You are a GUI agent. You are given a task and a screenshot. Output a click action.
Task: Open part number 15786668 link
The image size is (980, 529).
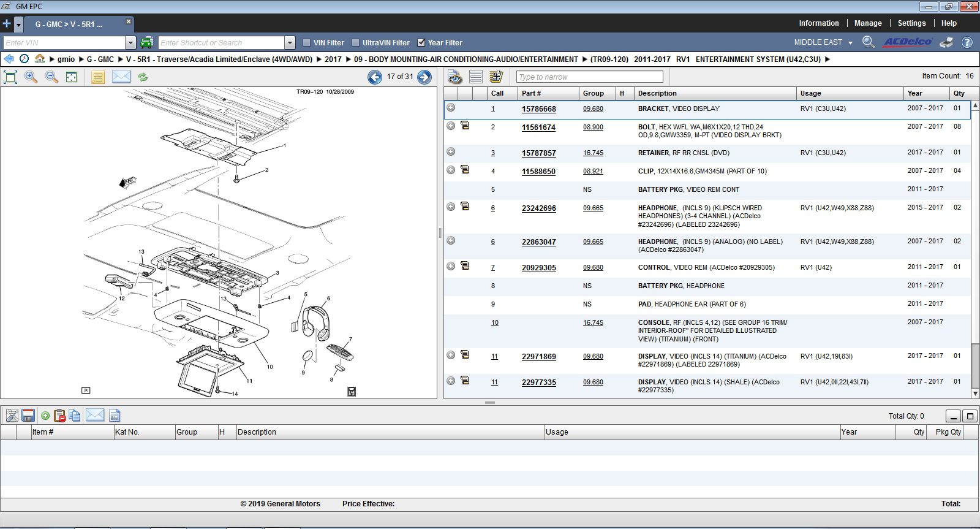[538, 109]
